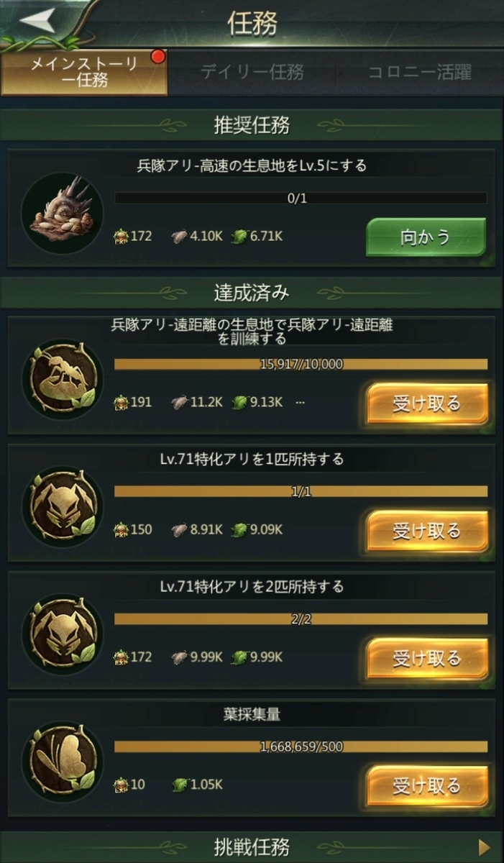The image size is (504, 863).
Task: Open the soldier ant habitat nest icon
Action: (x=62, y=214)
